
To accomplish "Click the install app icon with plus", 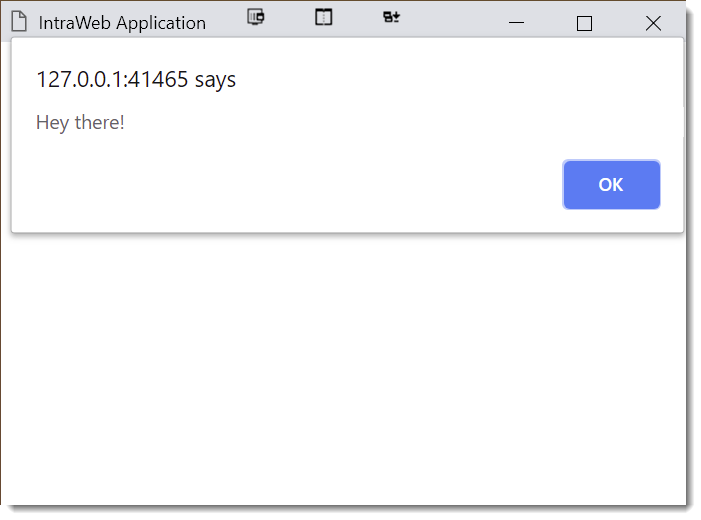I will [391, 17].
